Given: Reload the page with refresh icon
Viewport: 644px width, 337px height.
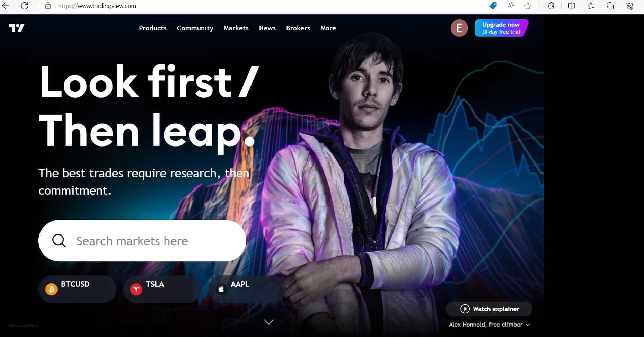Looking at the screenshot, I should point(25,6).
